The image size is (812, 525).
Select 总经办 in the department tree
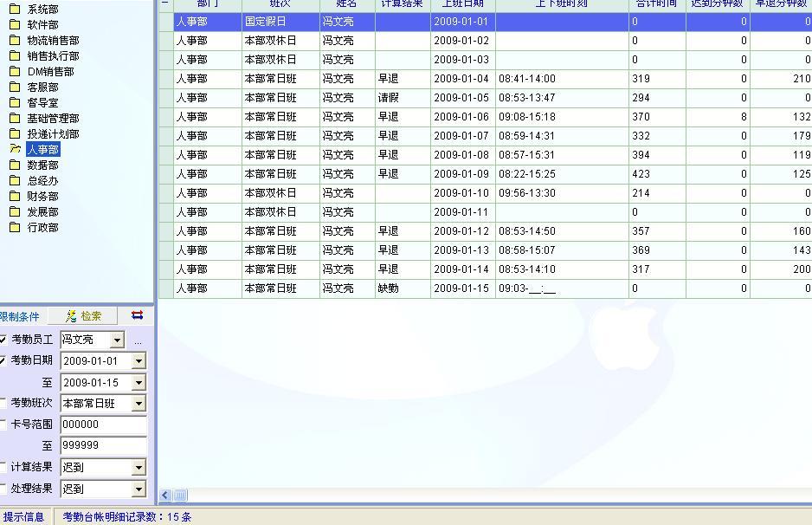point(42,180)
